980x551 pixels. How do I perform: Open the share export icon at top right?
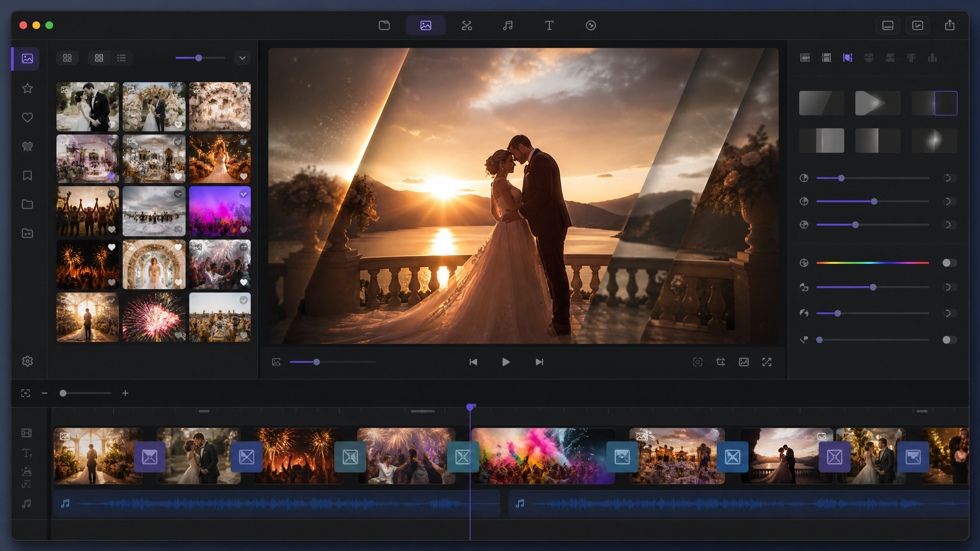(x=950, y=25)
